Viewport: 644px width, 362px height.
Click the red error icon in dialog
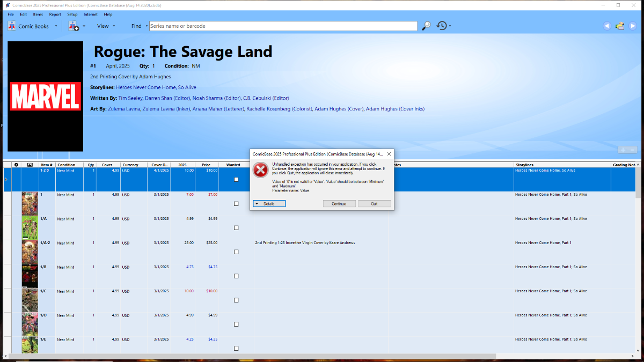(x=260, y=171)
